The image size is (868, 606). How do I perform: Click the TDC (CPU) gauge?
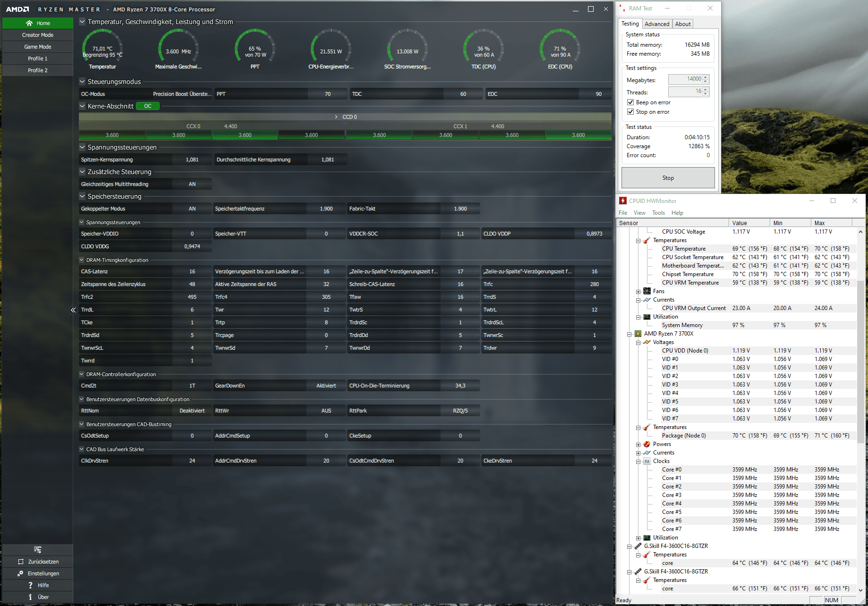click(484, 49)
